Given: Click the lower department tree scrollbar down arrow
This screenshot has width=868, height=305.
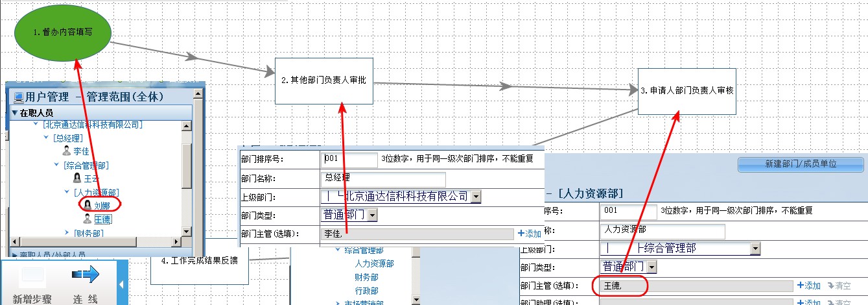Looking at the screenshot, I should [x=415, y=300].
